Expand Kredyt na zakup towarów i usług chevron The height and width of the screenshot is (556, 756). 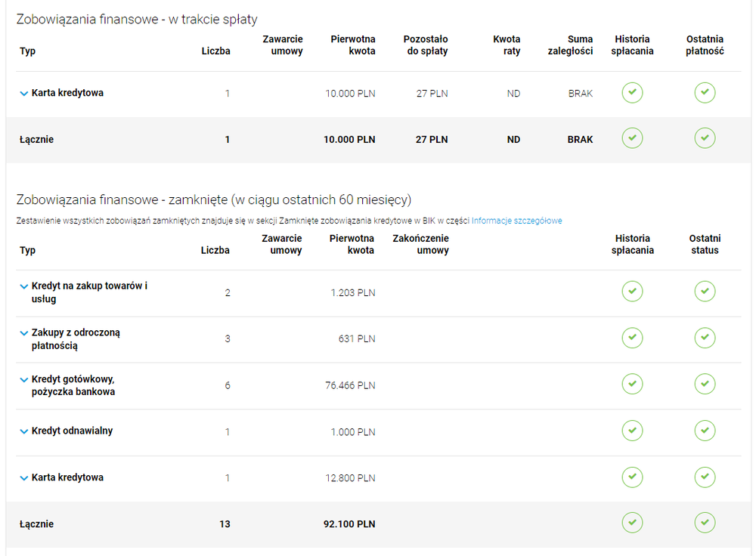point(23,286)
